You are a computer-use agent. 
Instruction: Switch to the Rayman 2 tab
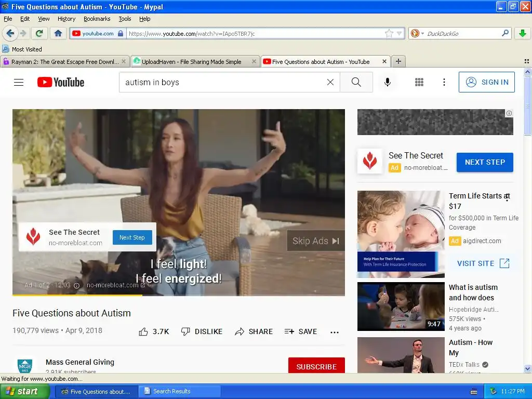(64, 61)
